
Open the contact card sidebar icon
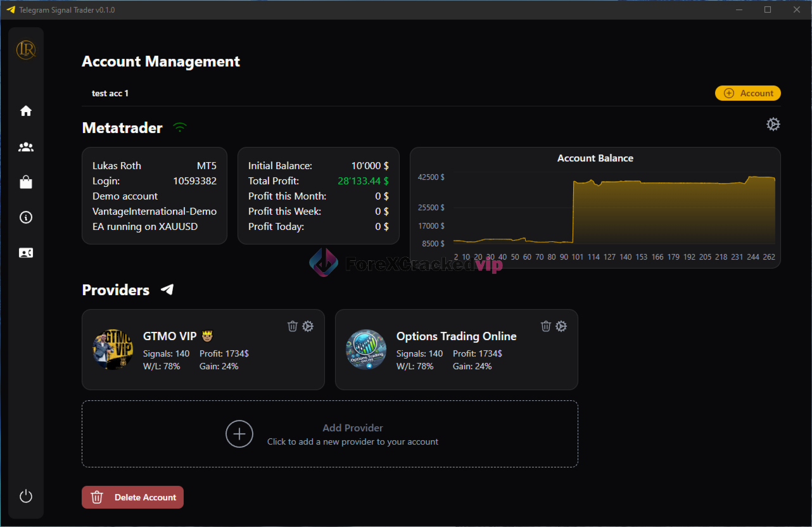coord(26,253)
